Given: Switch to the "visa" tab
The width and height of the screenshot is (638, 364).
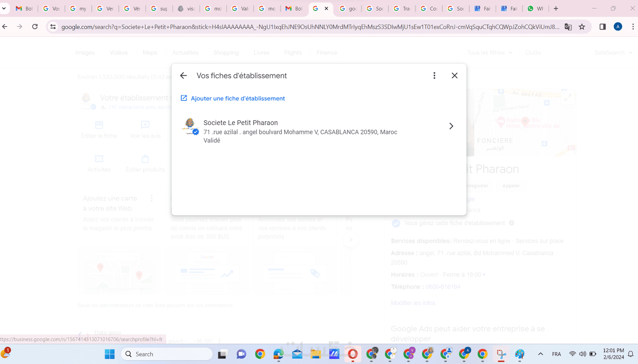Looking at the screenshot, I should coord(186,8).
